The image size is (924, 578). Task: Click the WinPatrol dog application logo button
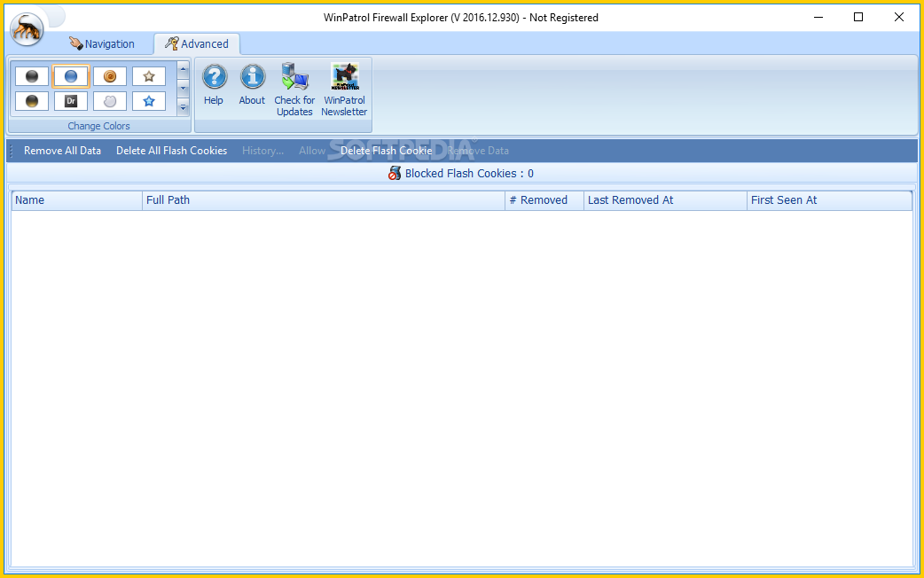[x=27, y=28]
